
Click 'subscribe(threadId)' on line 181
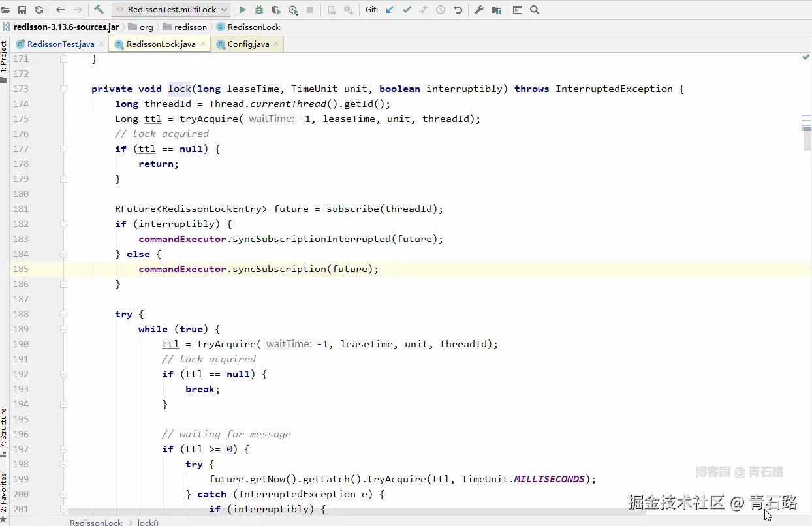coord(382,209)
